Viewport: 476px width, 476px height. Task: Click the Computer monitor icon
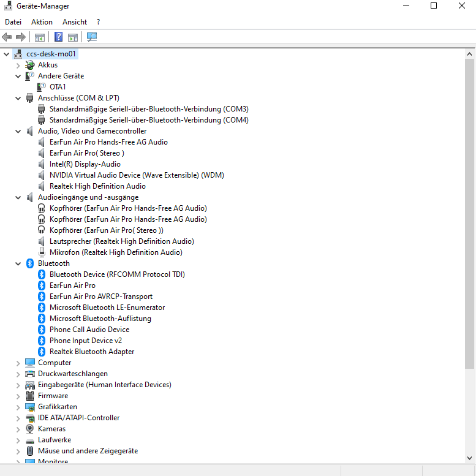(x=30, y=363)
